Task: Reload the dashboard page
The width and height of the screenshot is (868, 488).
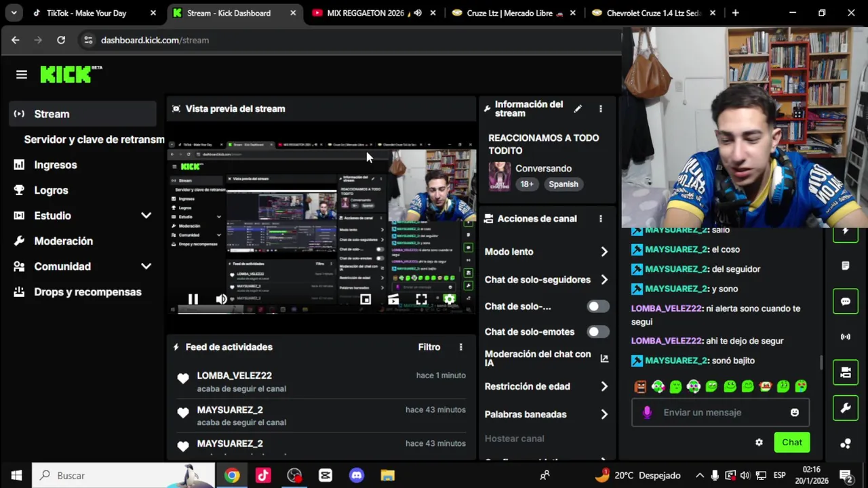Action: (61, 40)
